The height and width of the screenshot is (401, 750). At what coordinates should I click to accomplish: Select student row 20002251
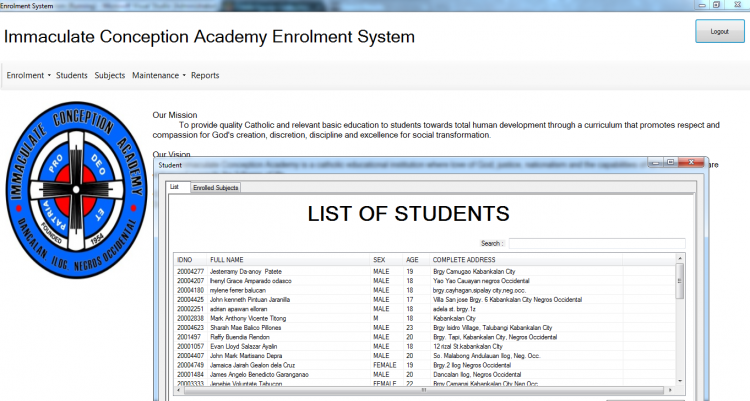425,309
